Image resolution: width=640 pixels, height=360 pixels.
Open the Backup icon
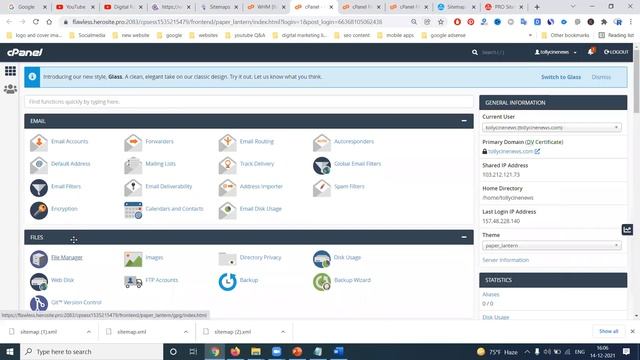227,281
